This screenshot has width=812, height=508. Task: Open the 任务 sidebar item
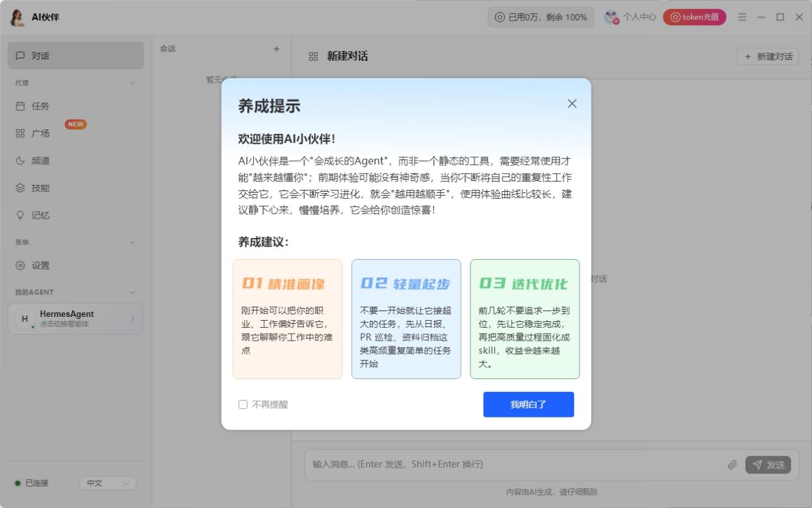point(76,106)
